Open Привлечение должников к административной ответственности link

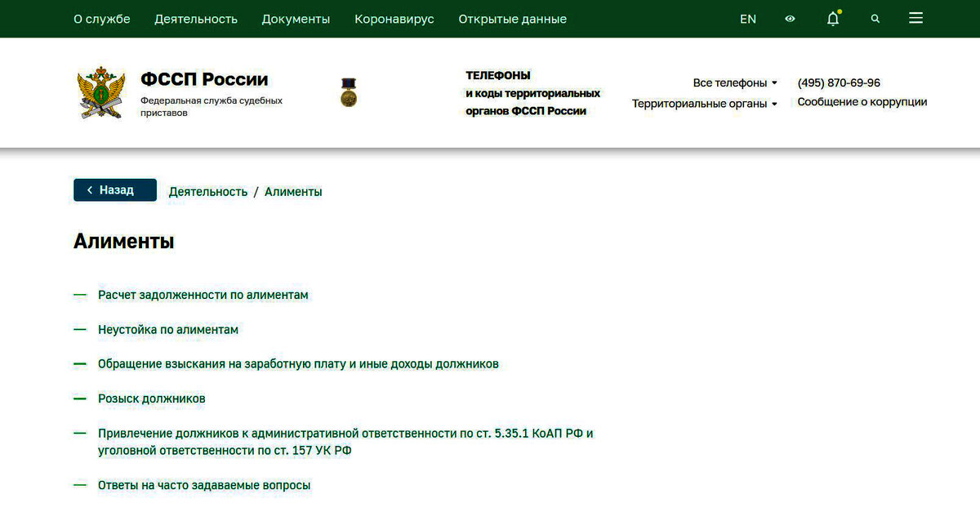[345, 442]
